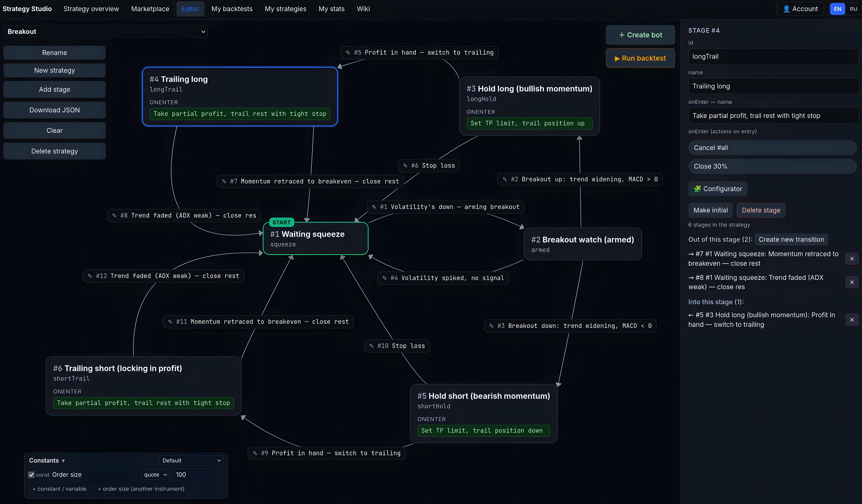
Task: Click the edit pencil on #7 Momentum retraced
Action: coord(224,181)
